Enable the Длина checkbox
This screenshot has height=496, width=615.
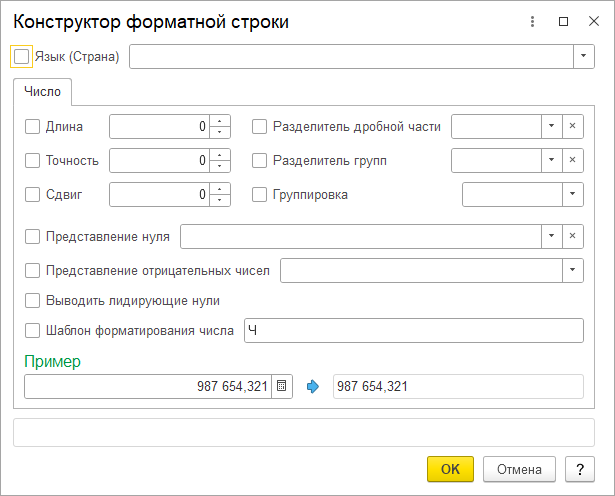pos(33,127)
